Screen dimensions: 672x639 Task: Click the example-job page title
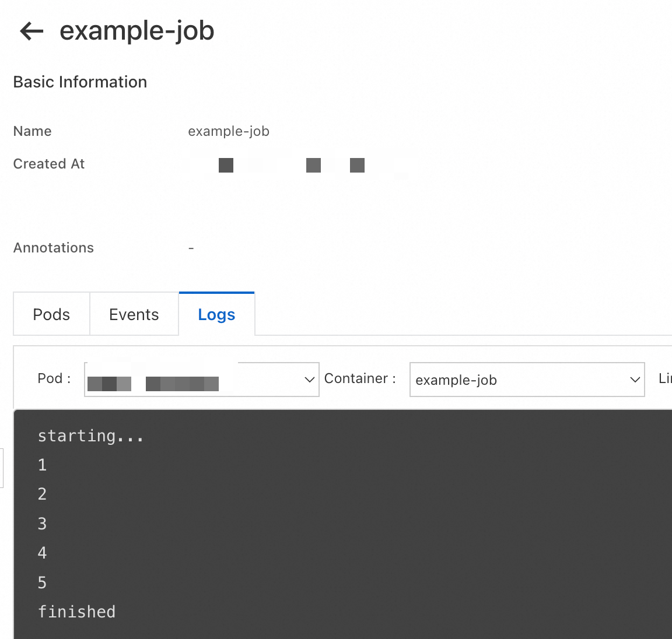pyautogui.click(x=137, y=31)
